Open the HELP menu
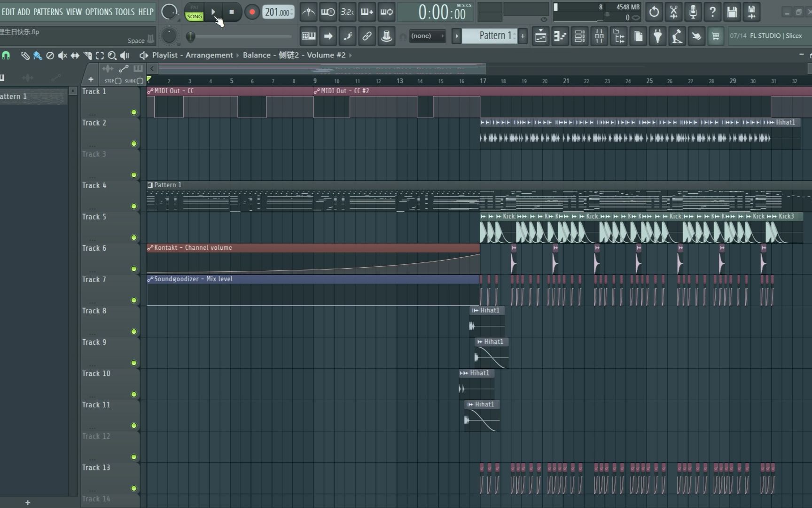The image size is (812, 508). (146, 12)
